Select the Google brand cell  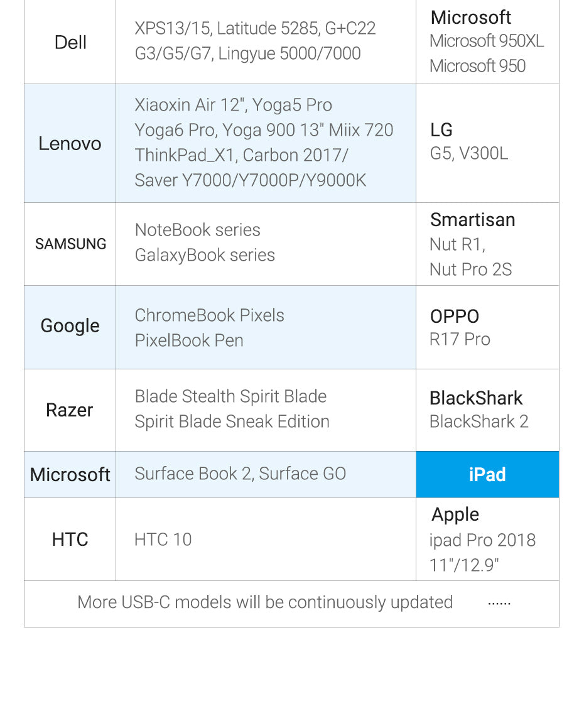tap(70, 325)
